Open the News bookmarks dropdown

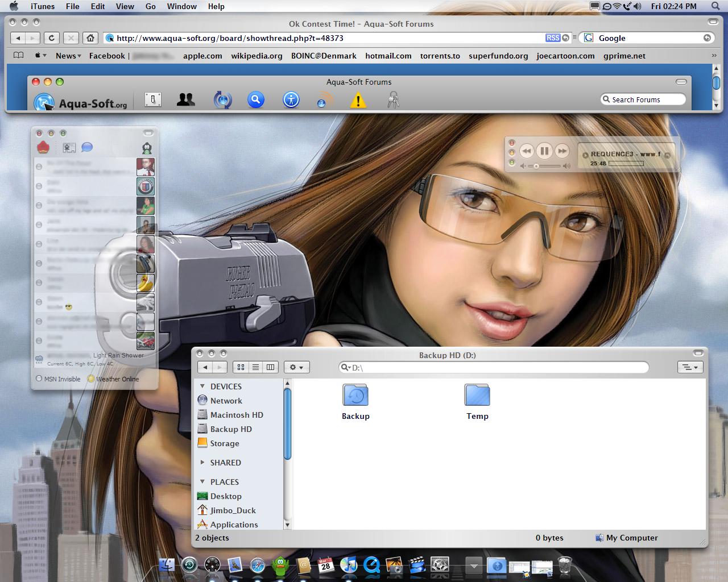click(x=68, y=56)
